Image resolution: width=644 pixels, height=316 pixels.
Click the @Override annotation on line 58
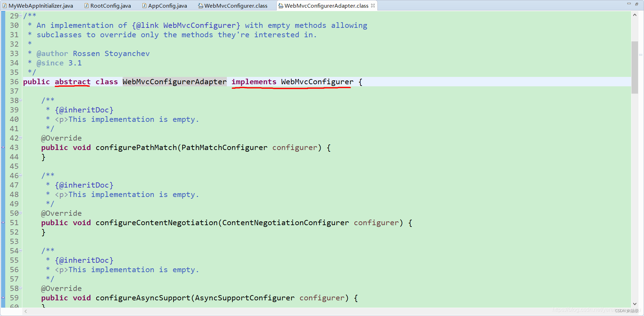tap(61, 289)
